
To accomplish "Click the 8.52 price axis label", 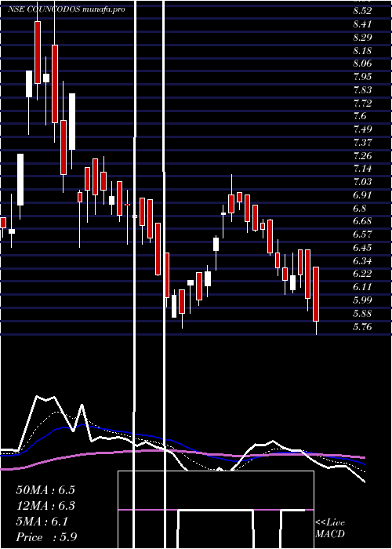I will [362, 11].
